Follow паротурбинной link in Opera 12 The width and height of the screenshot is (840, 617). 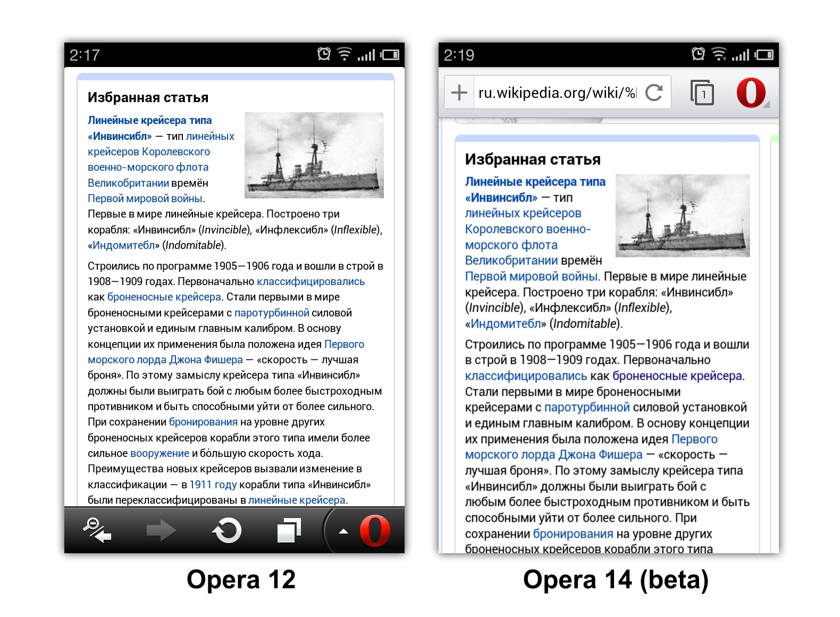coord(272,313)
